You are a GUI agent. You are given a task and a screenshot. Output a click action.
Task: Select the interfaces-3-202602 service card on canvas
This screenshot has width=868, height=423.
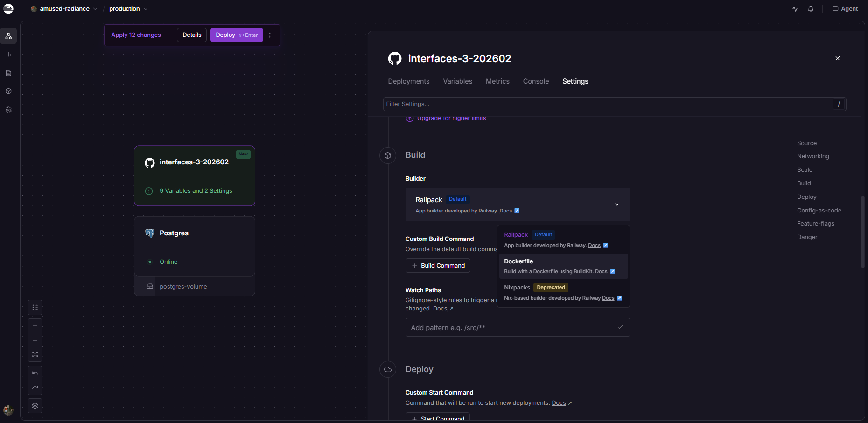pyautogui.click(x=195, y=176)
